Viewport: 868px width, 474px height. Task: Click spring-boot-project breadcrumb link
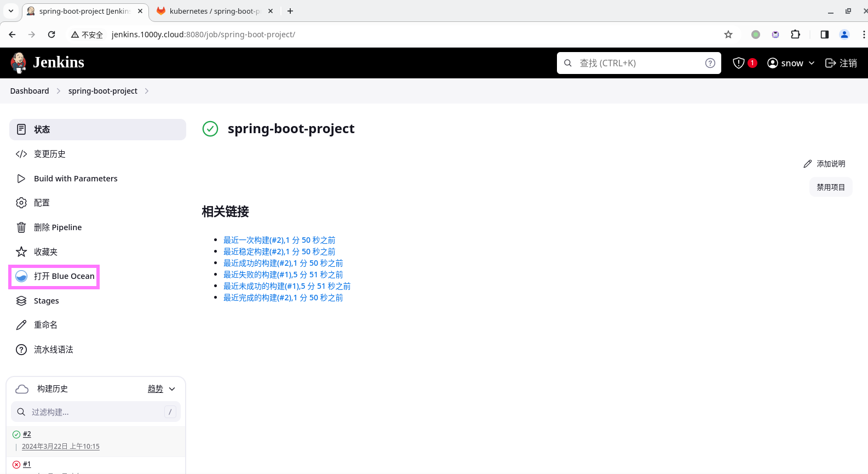coord(103,91)
